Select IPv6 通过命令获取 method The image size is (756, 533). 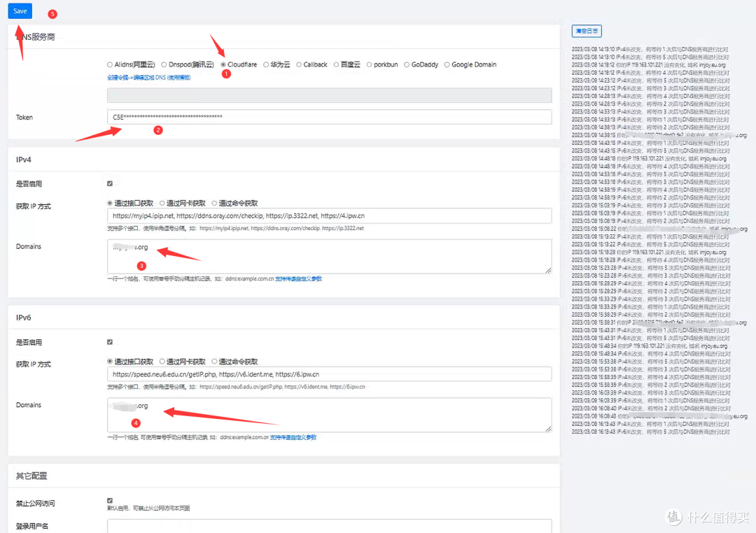tap(214, 362)
